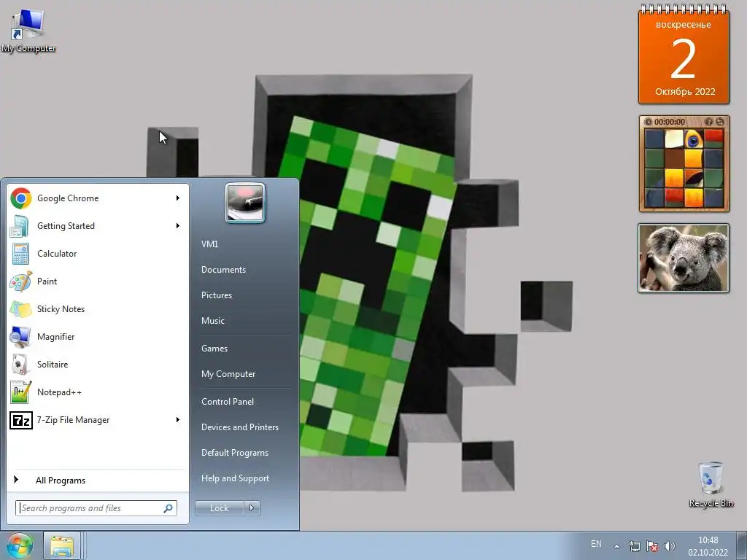Show hidden tray icons arrow
The width and height of the screenshot is (747, 560).
tap(616, 546)
